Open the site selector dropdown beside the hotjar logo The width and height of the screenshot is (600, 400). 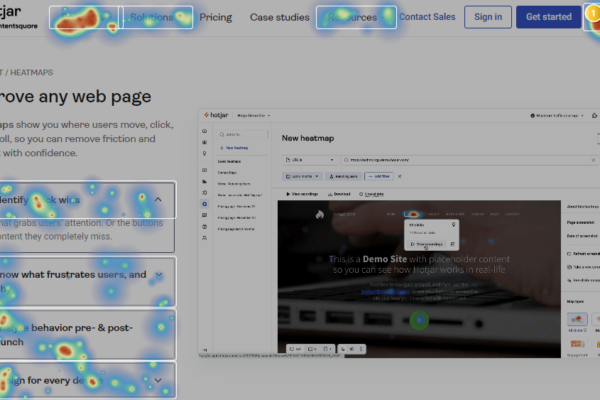254,115
